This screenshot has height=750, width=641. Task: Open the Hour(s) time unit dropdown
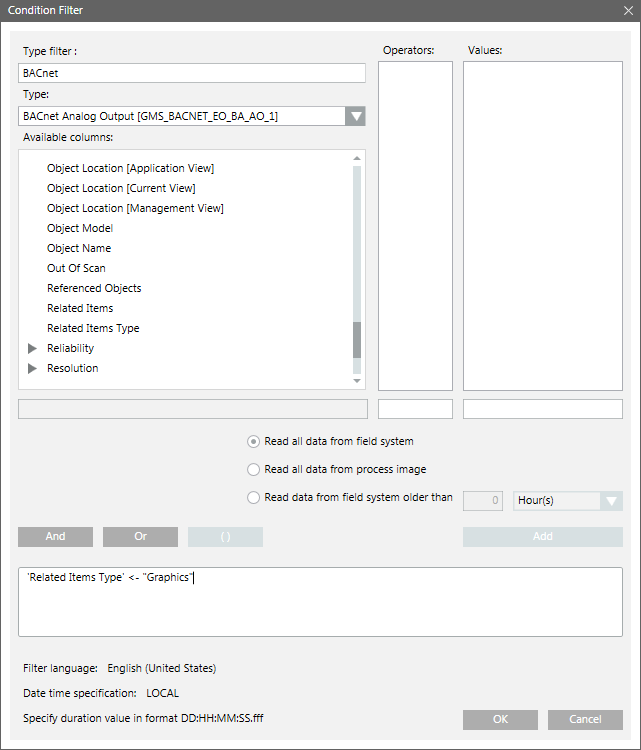[x=611, y=501]
